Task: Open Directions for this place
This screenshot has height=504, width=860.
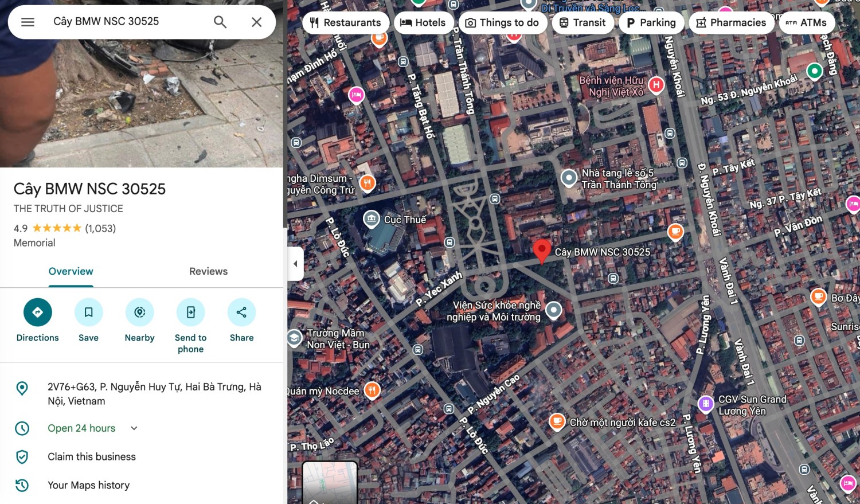Action: (x=38, y=312)
